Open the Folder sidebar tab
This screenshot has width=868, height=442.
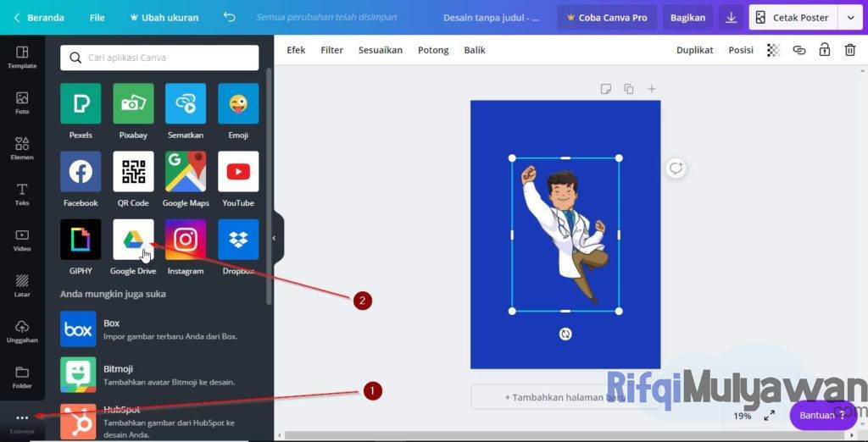point(22,378)
